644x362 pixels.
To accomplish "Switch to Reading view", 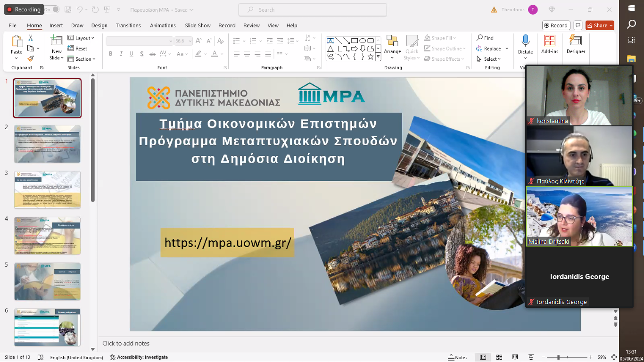I will click(x=515, y=357).
